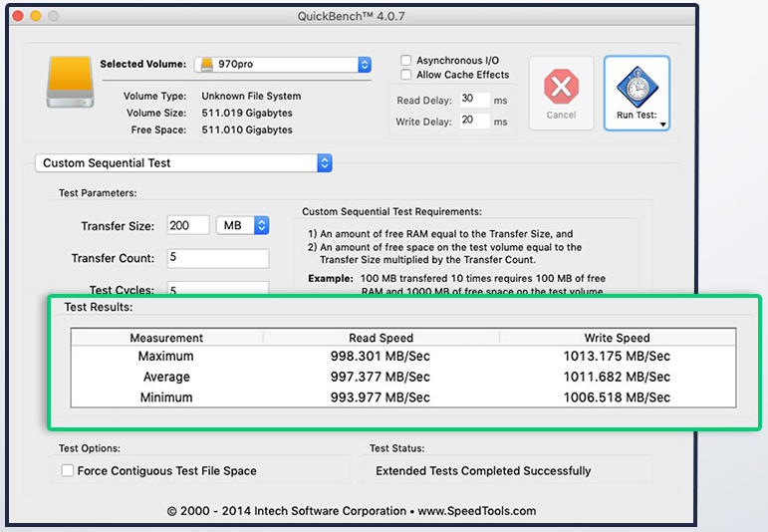The height and width of the screenshot is (532, 768).
Task: Click the Test Cycles input field
Action: point(217,288)
